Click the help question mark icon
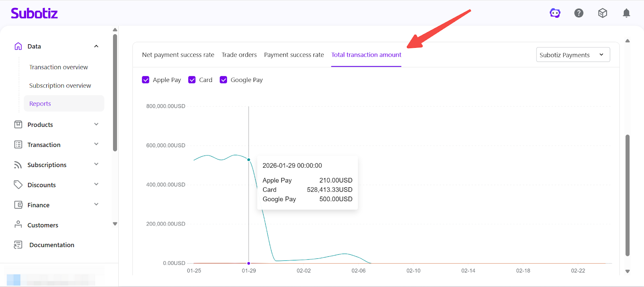Image resolution: width=644 pixels, height=287 pixels. 579,13
